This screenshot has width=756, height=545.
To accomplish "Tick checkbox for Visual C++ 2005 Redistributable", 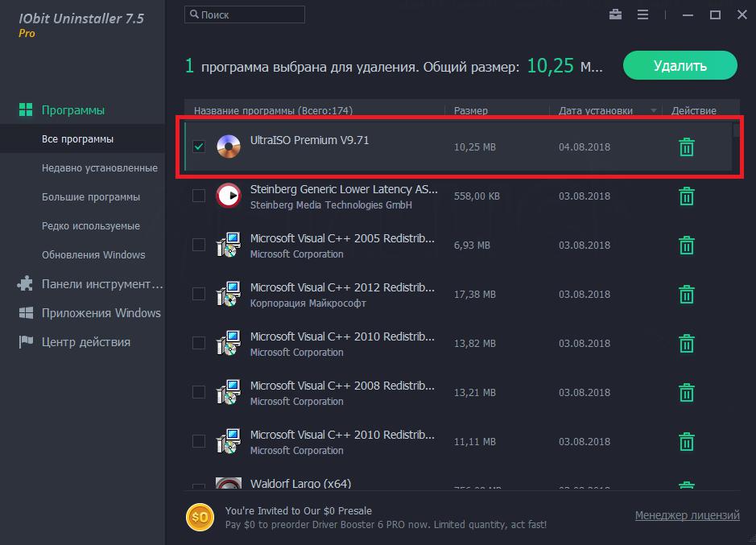I will pos(199,246).
